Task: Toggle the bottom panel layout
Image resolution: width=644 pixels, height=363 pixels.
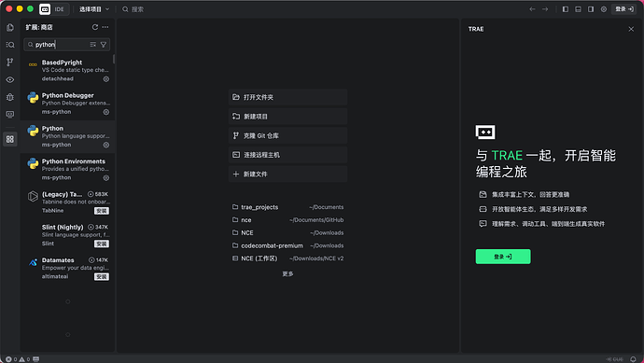Action: pyautogui.click(x=579, y=9)
